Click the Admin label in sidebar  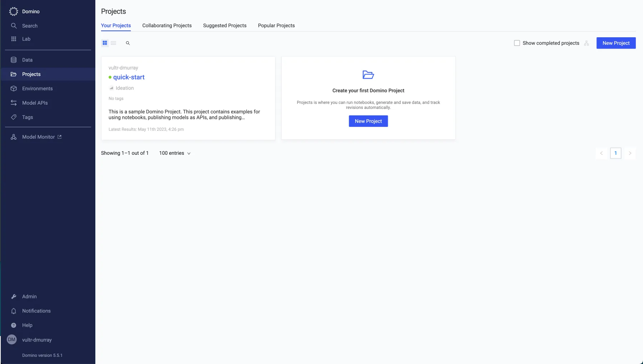click(x=29, y=297)
